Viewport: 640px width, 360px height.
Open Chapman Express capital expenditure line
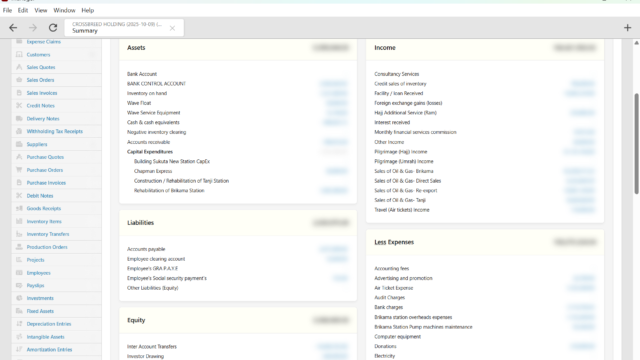(x=153, y=171)
